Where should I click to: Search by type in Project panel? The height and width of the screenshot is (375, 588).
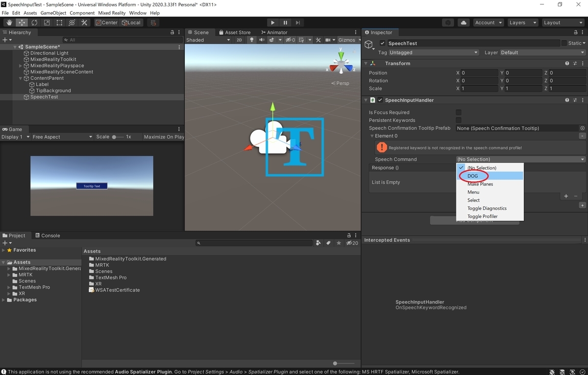[318, 243]
